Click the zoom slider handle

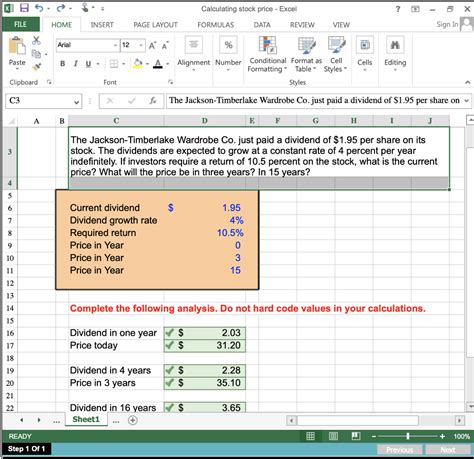(x=408, y=436)
